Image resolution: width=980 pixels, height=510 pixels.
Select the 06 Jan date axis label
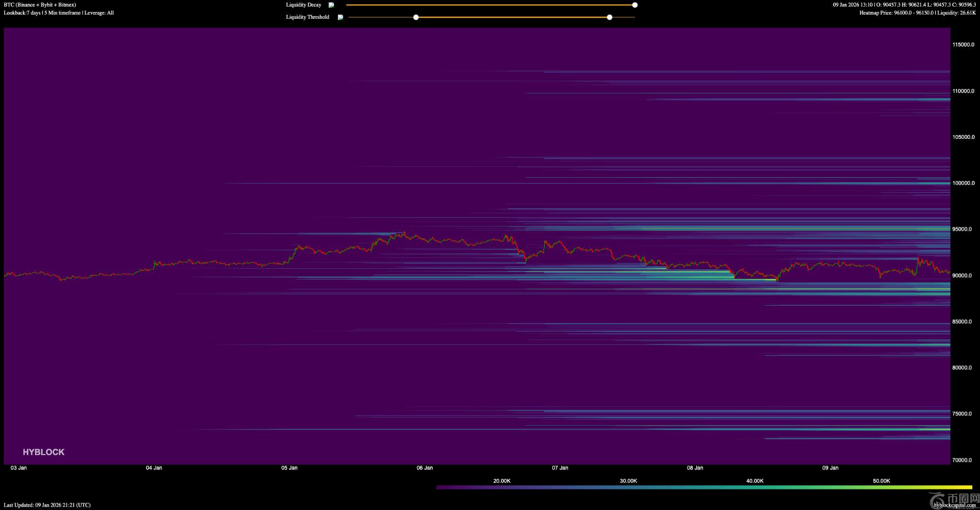click(x=424, y=468)
